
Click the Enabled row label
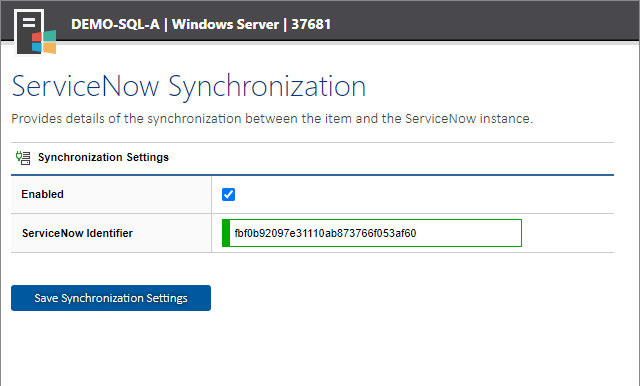[42, 194]
